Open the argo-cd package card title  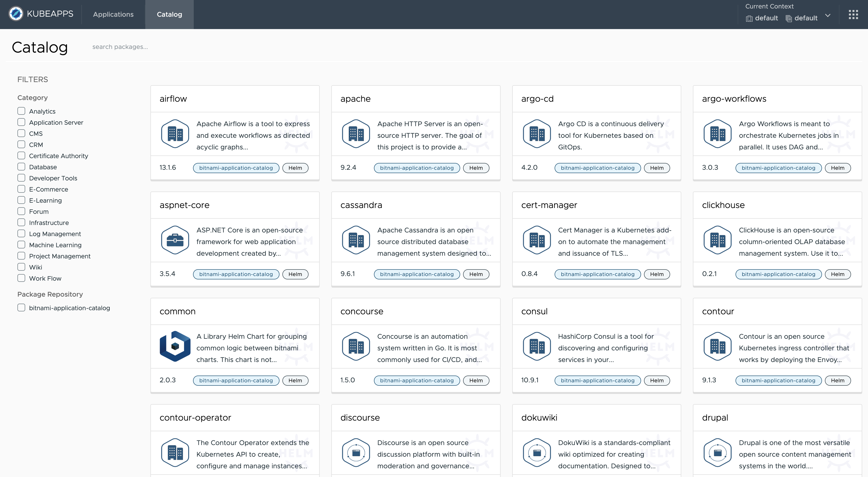[x=537, y=99]
